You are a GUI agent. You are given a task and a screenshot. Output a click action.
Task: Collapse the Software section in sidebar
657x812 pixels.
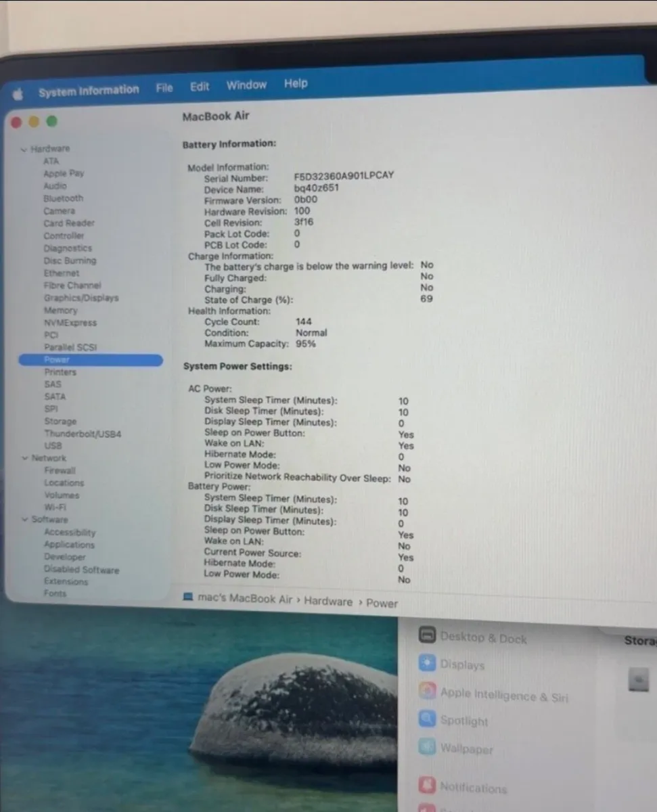(x=26, y=520)
